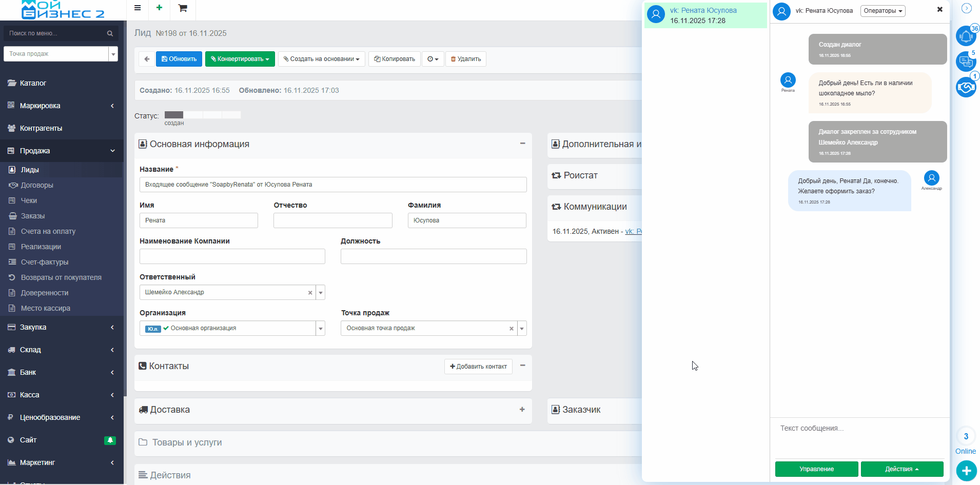The image size is (980, 485).
Task: Expand the Доставка section
Action: [x=522, y=410]
